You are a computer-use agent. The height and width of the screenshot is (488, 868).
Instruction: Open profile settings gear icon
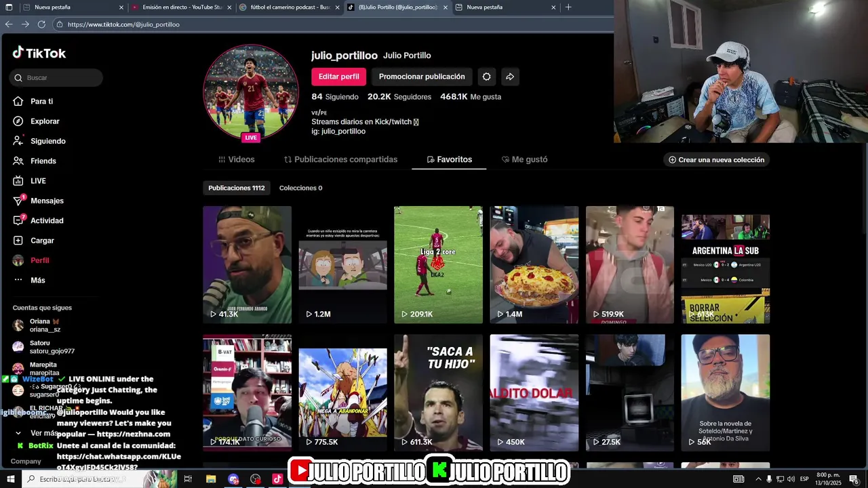click(x=486, y=77)
